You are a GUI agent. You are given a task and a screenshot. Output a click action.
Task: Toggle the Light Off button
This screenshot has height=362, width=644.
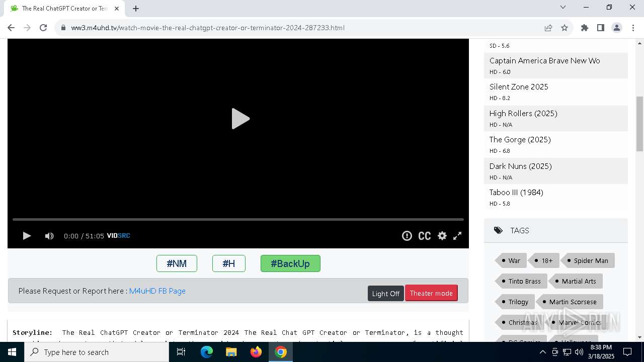coord(386,294)
